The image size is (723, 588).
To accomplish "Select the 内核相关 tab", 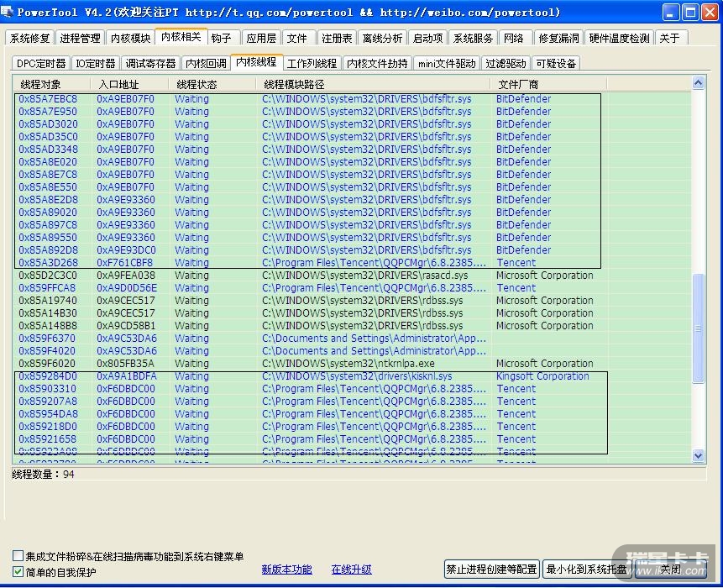I will pos(181,37).
